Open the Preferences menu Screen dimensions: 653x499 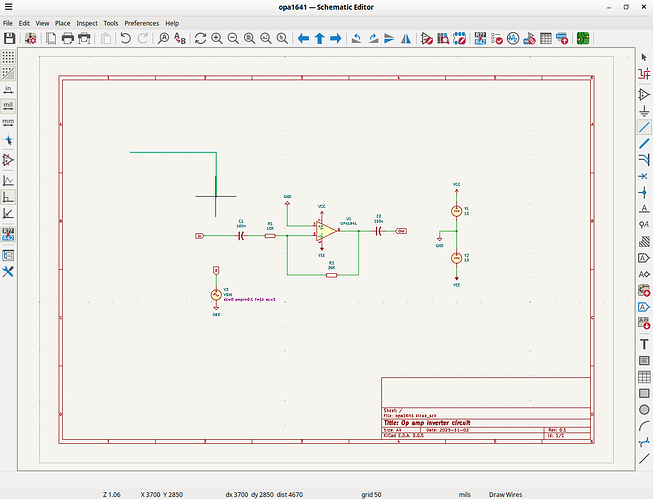[x=141, y=22]
